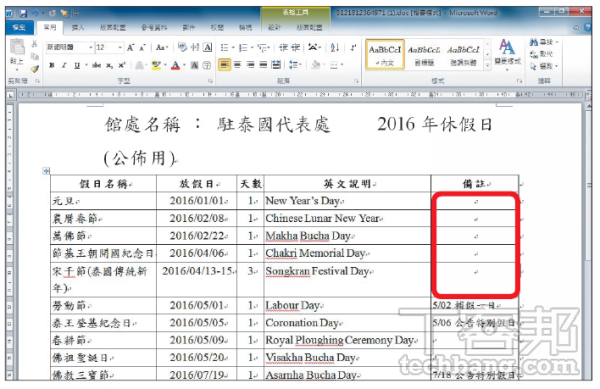Screen dimensions: 600x389
Task: Save document via quick access toolbar
Action: click(23, 14)
